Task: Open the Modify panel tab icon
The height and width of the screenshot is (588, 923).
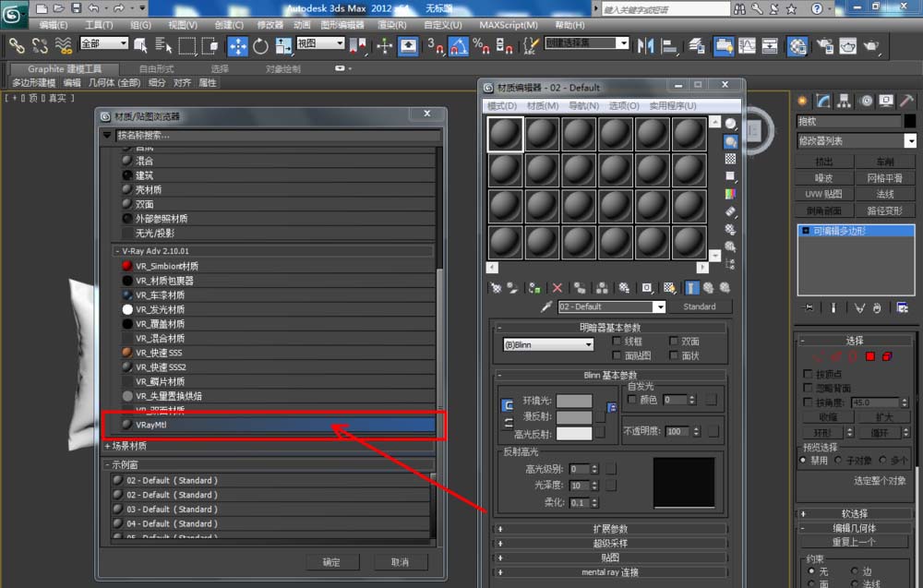Action: pos(823,102)
